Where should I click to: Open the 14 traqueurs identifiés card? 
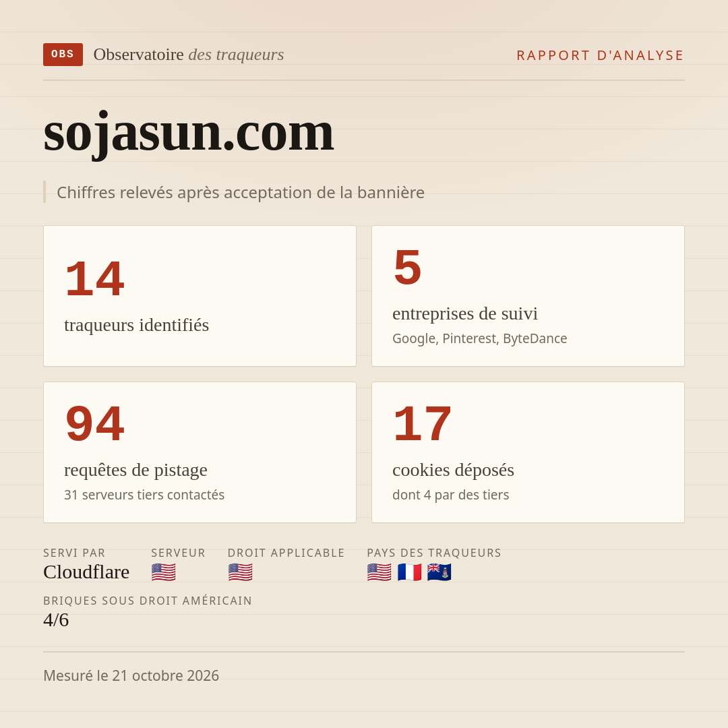(x=200, y=296)
